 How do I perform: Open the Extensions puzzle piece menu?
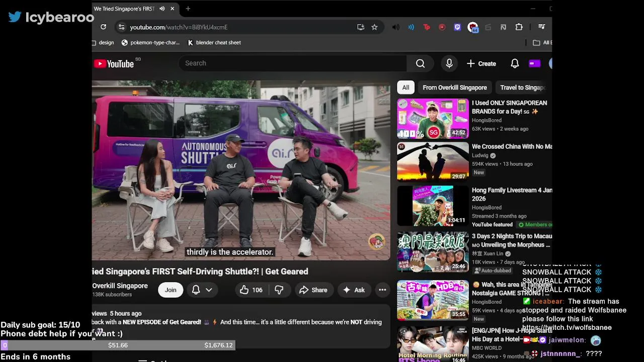[519, 27]
